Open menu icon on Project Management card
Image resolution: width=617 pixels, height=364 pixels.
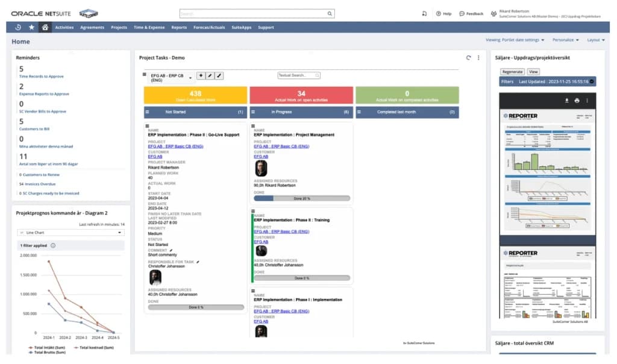coord(253,126)
